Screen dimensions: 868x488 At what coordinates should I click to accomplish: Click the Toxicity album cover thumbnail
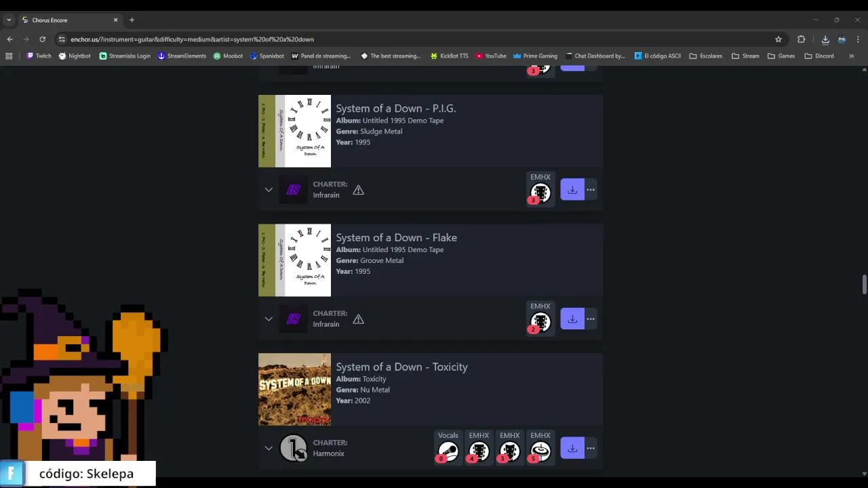(x=294, y=390)
